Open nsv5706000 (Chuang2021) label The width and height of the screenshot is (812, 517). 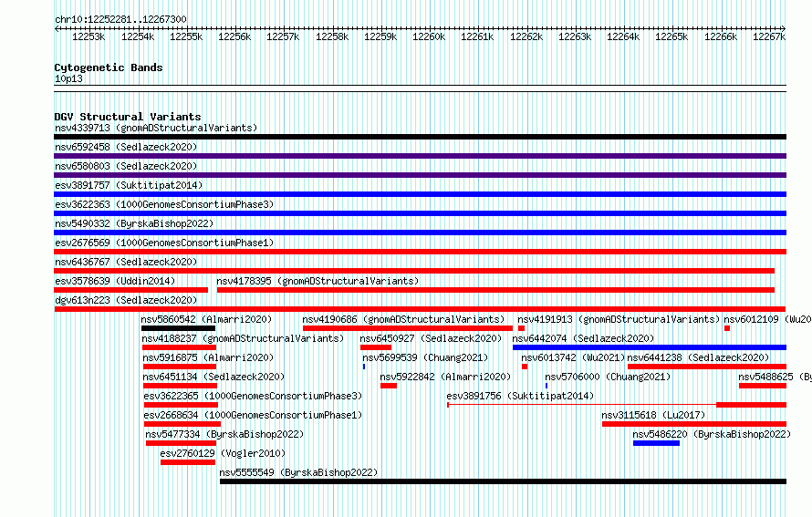tap(608, 377)
